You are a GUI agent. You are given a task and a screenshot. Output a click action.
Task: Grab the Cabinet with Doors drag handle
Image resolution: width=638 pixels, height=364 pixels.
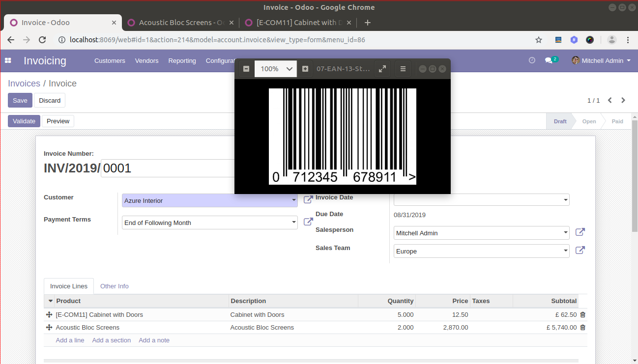coord(49,314)
